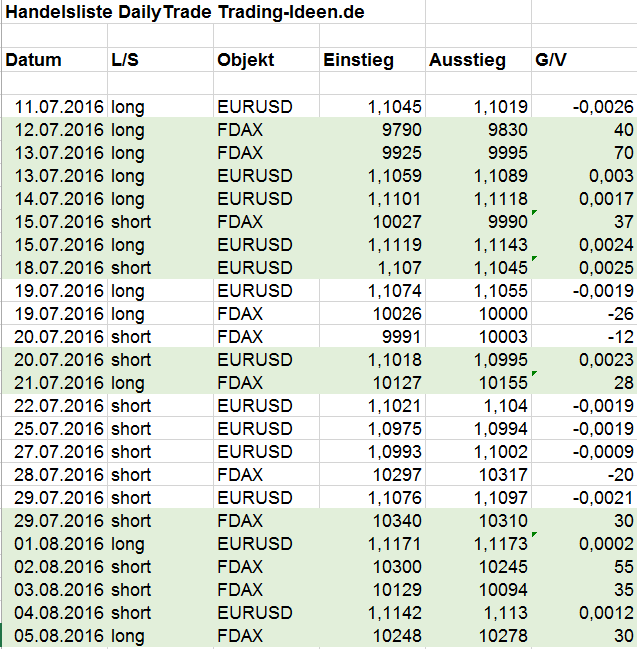This screenshot has width=637, height=649.
Task: Click the comment marker next to 10155
Action: click(x=534, y=374)
